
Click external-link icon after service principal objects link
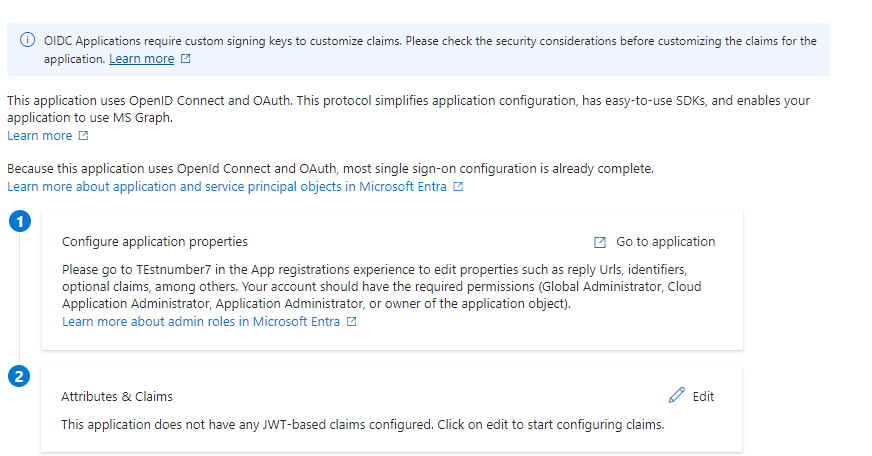(458, 186)
